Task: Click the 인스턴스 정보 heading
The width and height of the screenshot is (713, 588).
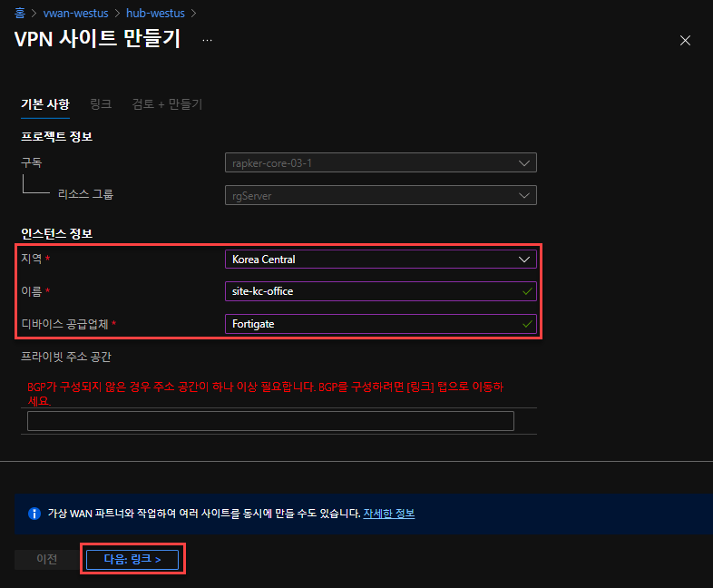Action: click(x=57, y=234)
